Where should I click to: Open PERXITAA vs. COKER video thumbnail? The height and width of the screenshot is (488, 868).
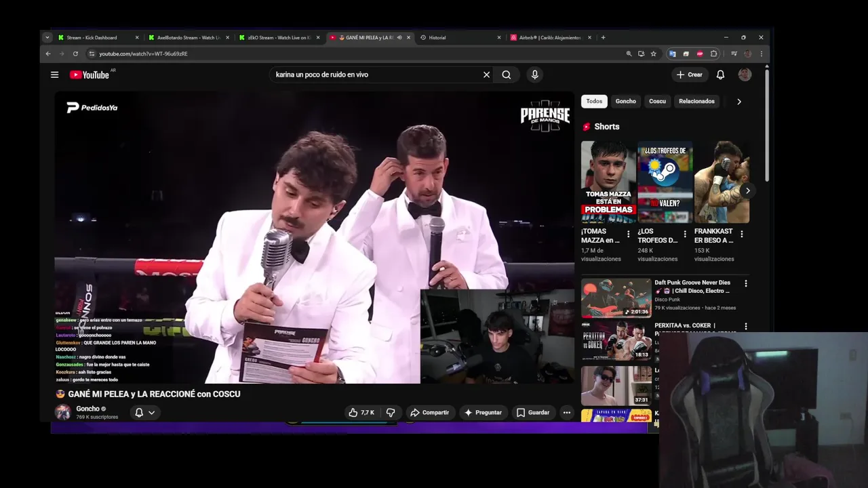tap(616, 341)
